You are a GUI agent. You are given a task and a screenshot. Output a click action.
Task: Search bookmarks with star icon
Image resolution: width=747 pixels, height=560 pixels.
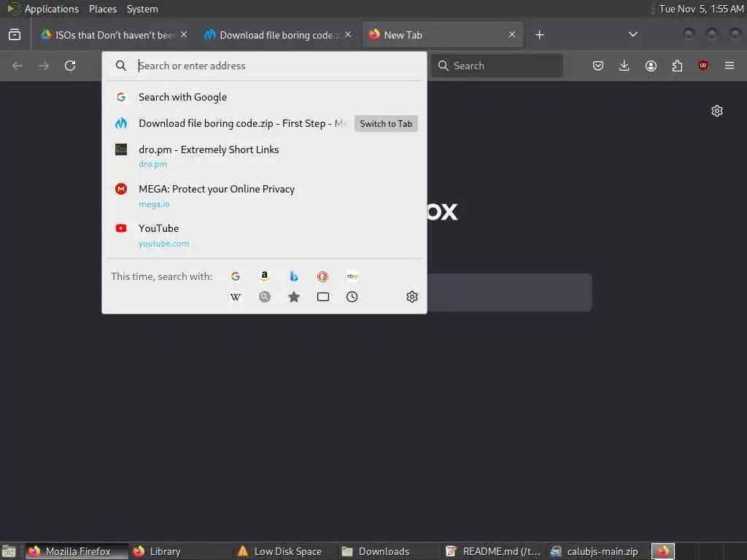pos(293,297)
